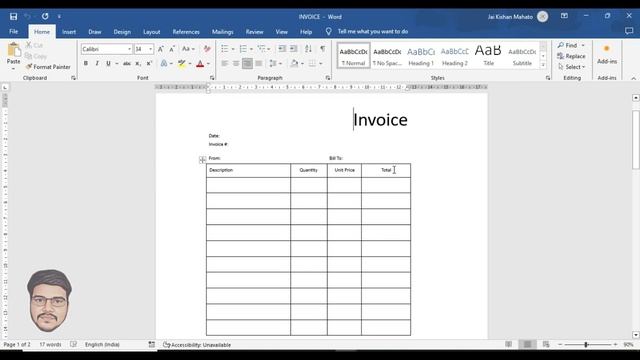Switch to Print Layout view
The width and height of the screenshot is (640, 360).
pyautogui.click(x=527, y=344)
